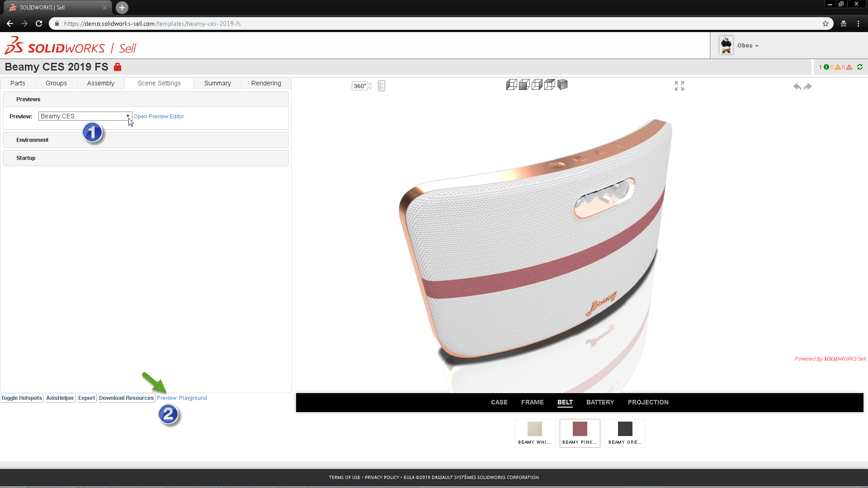Image resolution: width=868 pixels, height=488 pixels.
Task: Bookmark this page with the star icon
Action: (826, 23)
